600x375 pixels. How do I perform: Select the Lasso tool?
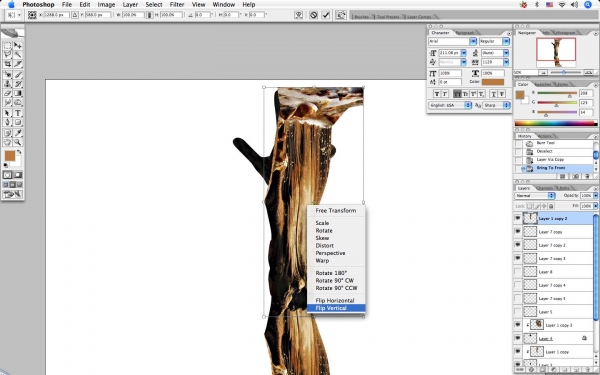tap(7, 55)
